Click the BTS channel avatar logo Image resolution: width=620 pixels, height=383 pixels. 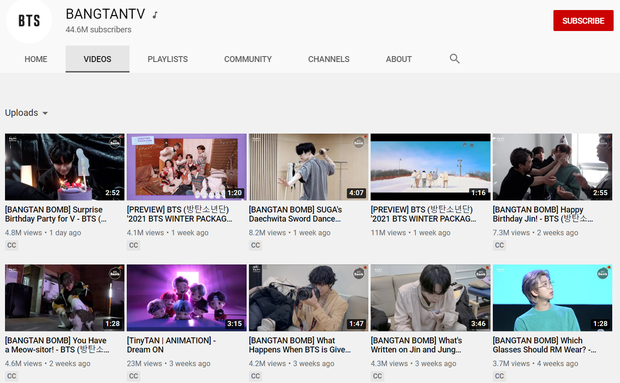pos(29,21)
